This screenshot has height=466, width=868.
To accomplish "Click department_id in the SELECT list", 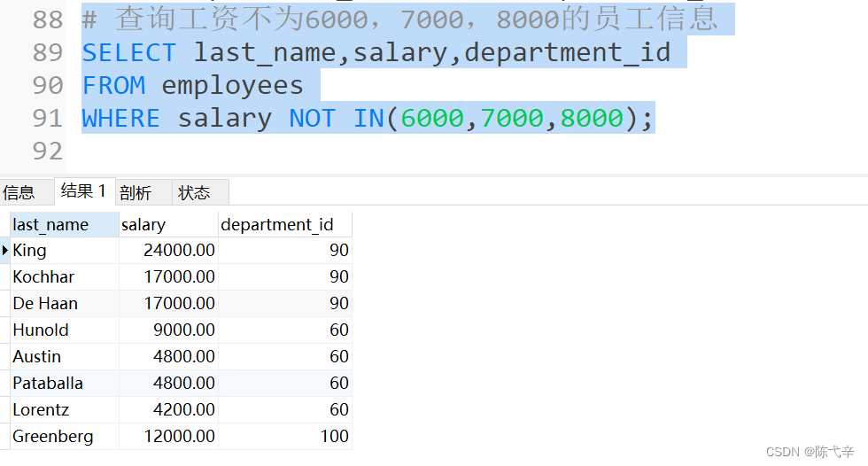I will coord(568,53).
